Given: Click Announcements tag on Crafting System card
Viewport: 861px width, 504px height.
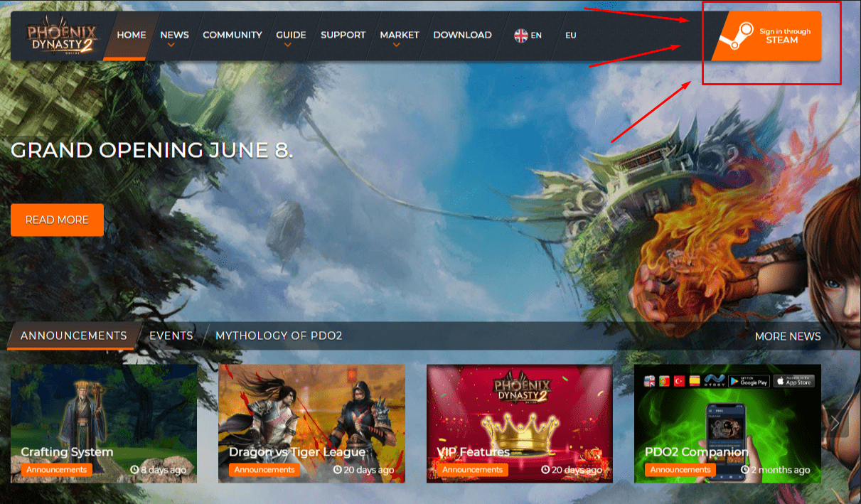Looking at the screenshot, I should pos(57,470).
